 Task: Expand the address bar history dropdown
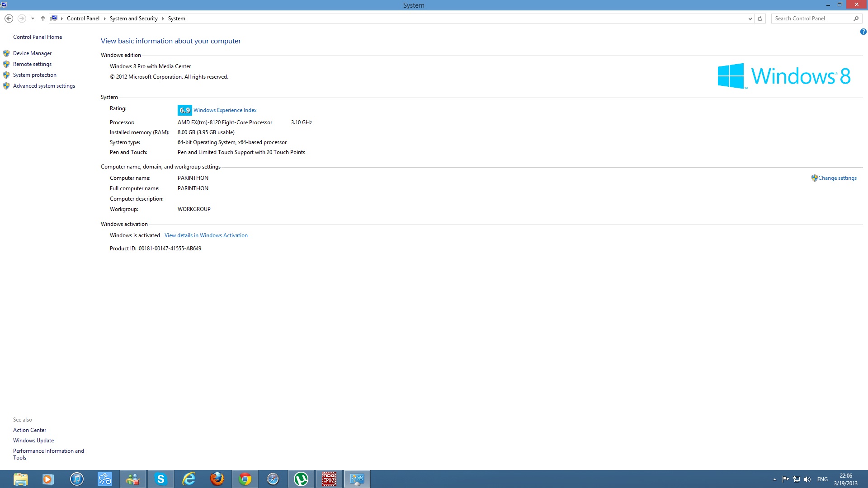tap(750, 19)
